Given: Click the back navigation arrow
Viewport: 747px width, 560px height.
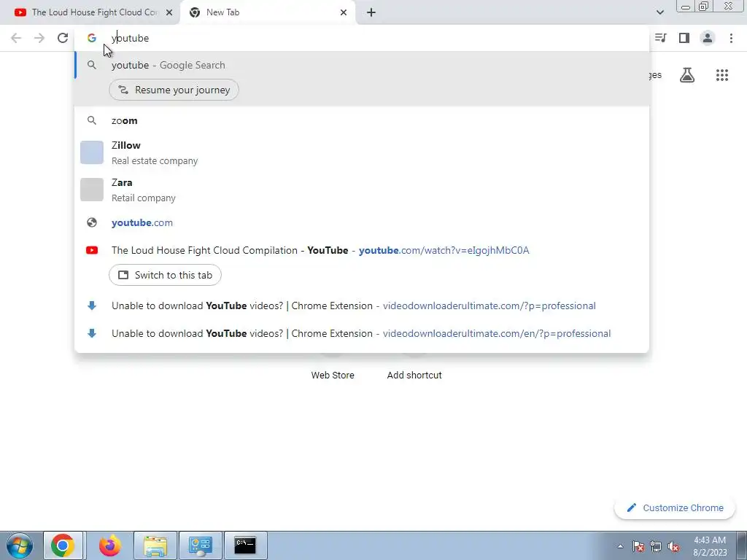Looking at the screenshot, I should (16, 38).
